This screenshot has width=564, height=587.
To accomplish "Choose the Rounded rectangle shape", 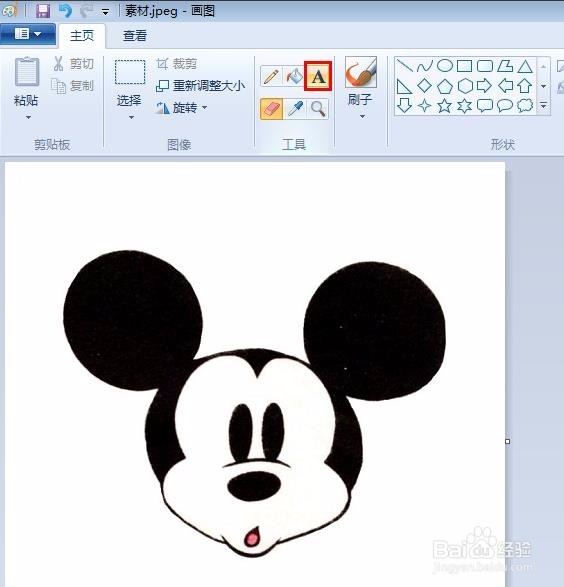I will pos(485,66).
